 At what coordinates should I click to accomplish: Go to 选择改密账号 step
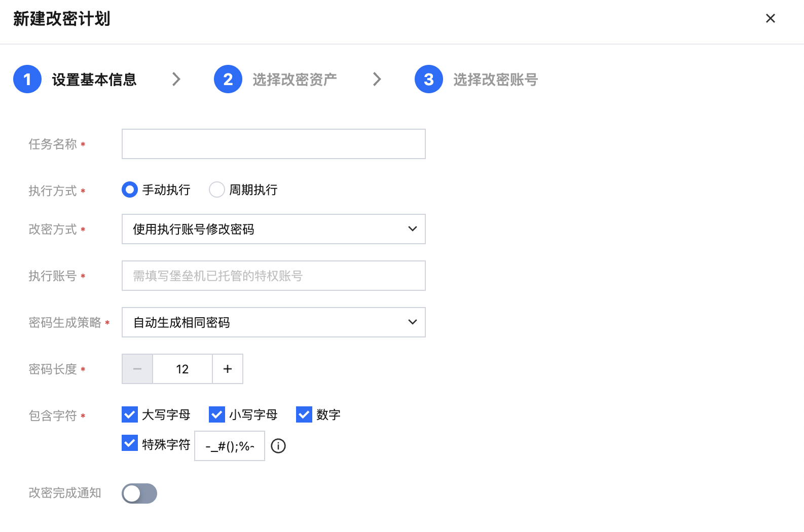point(495,80)
